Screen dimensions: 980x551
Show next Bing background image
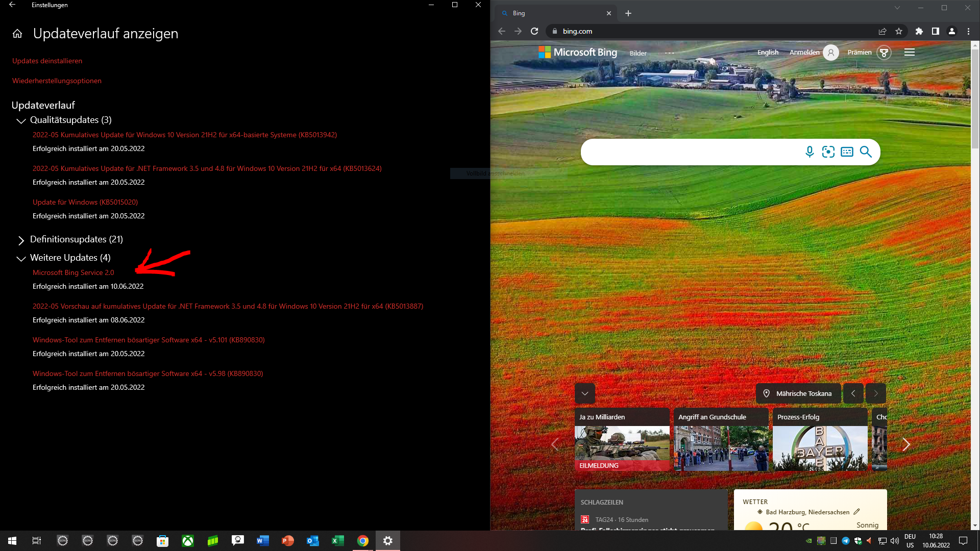pos(876,393)
